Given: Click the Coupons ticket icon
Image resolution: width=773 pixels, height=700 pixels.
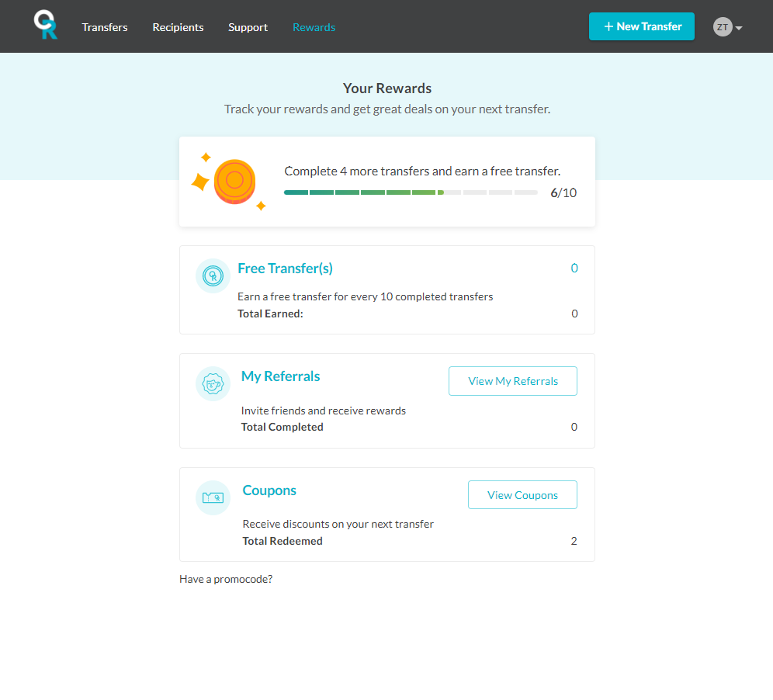Looking at the screenshot, I should [213, 498].
